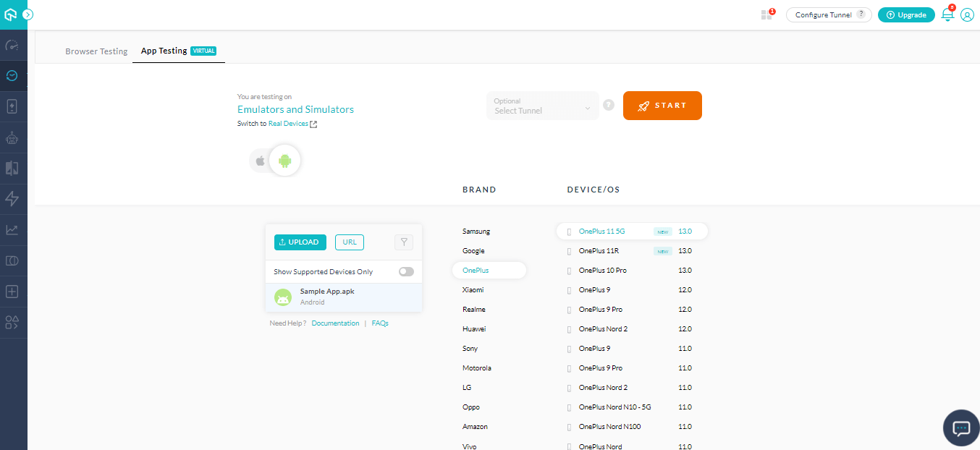
Task: Select the lightning icon in the sidebar
Action: [x=13, y=198]
